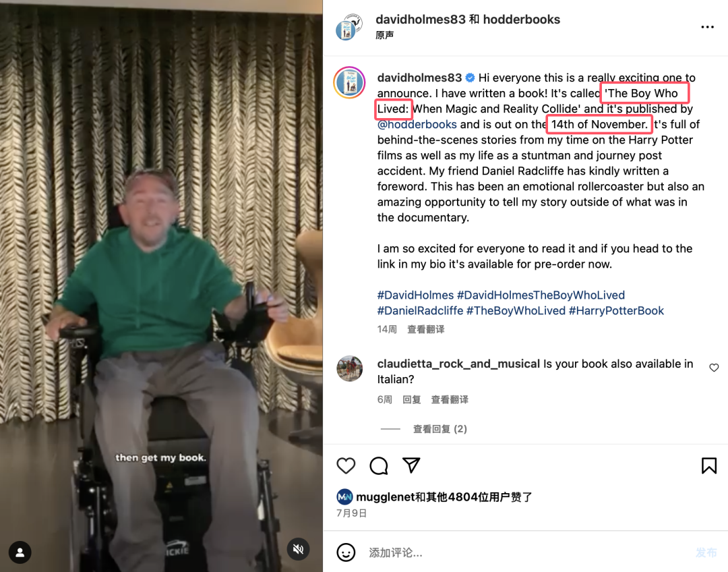Image resolution: width=728 pixels, height=572 pixels.
Task: Like the post with the heart icon
Action: 346,465
